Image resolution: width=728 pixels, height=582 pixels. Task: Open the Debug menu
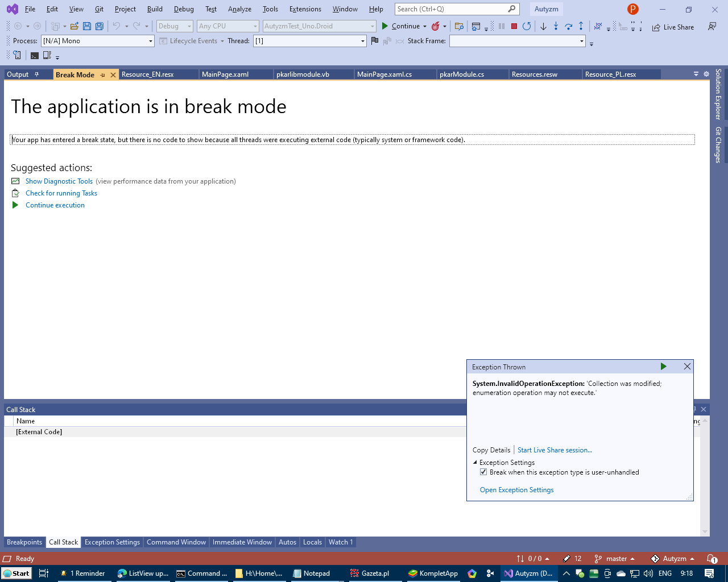pos(184,9)
